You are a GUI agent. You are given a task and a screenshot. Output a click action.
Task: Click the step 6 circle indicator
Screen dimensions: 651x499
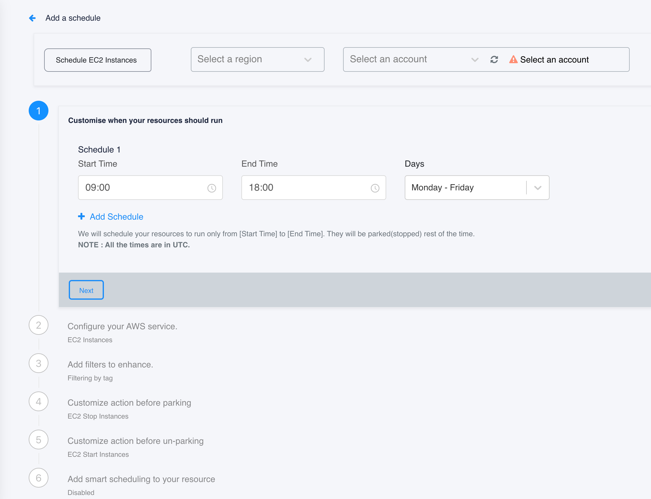click(39, 478)
